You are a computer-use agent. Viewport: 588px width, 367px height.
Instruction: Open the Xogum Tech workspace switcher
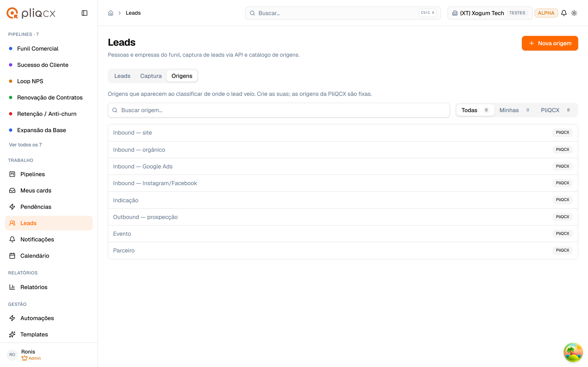tap(490, 13)
